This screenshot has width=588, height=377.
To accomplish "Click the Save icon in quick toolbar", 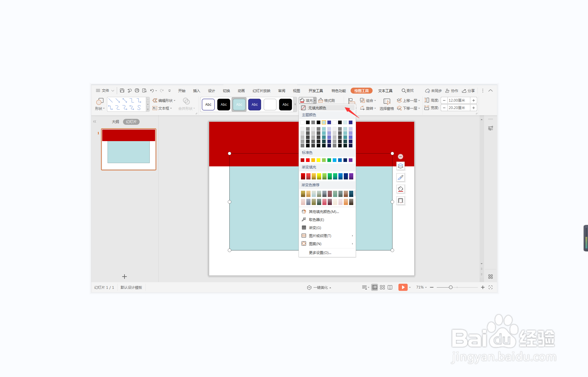I will coord(122,91).
